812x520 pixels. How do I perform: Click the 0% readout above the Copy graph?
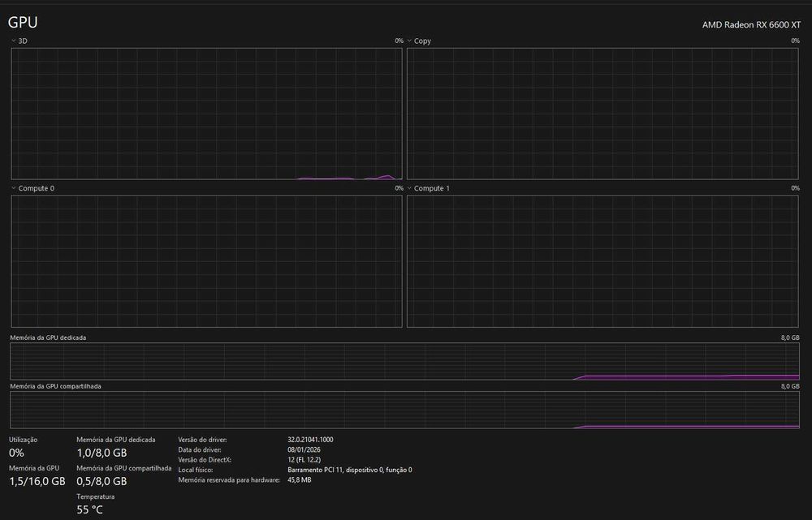tap(795, 41)
